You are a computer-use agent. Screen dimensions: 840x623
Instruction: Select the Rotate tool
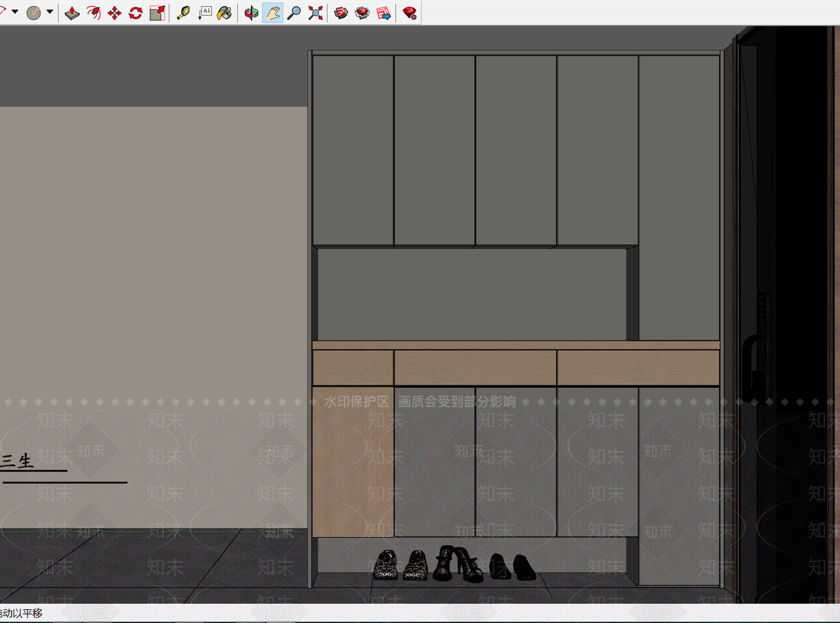pyautogui.click(x=136, y=13)
